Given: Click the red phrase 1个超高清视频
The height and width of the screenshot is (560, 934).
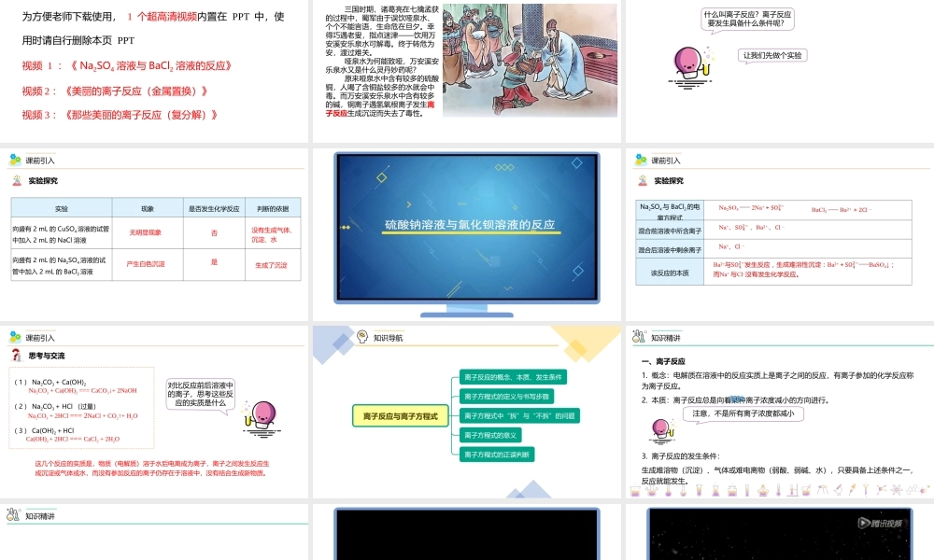Looking at the screenshot, I should coord(162,17).
